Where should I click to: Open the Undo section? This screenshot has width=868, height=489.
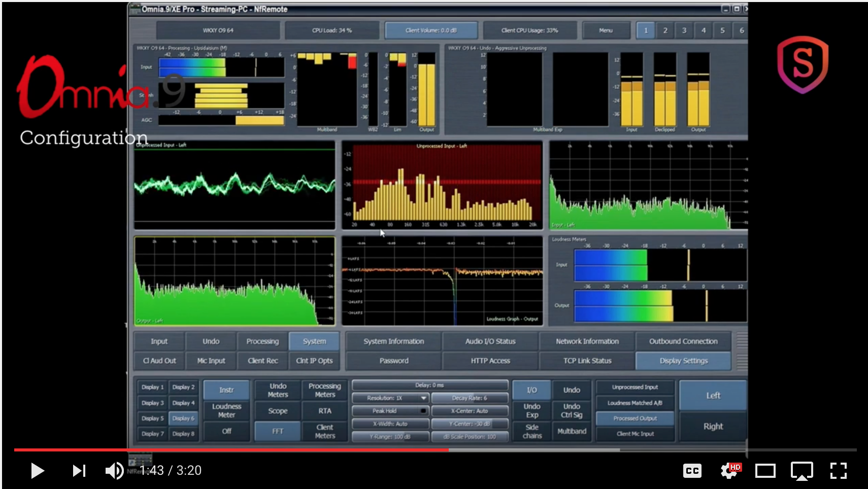pos(211,341)
